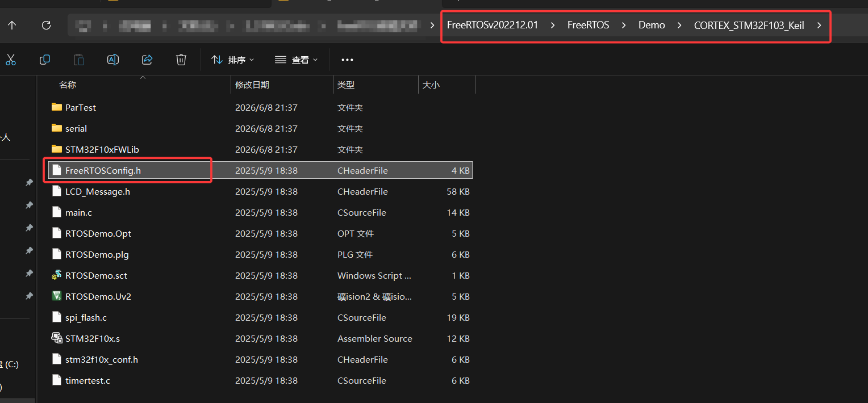Viewport: 868px width, 403px height.
Task: Click the Windows Script type cell of RTOSDemo.sct
Action: (x=374, y=275)
